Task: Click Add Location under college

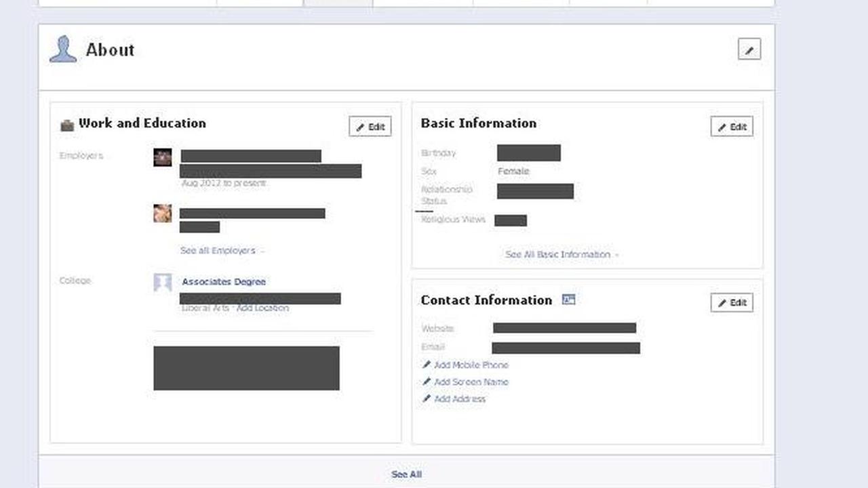Action: pos(262,308)
